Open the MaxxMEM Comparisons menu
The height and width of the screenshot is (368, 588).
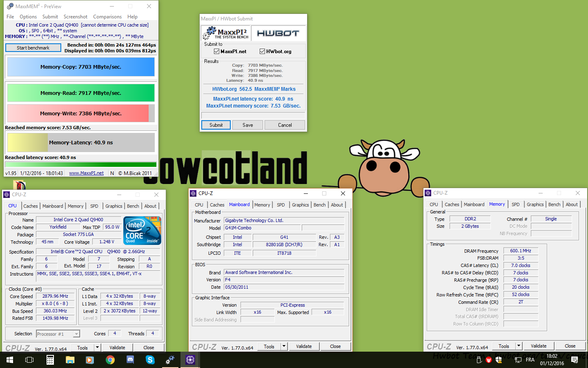(107, 17)
